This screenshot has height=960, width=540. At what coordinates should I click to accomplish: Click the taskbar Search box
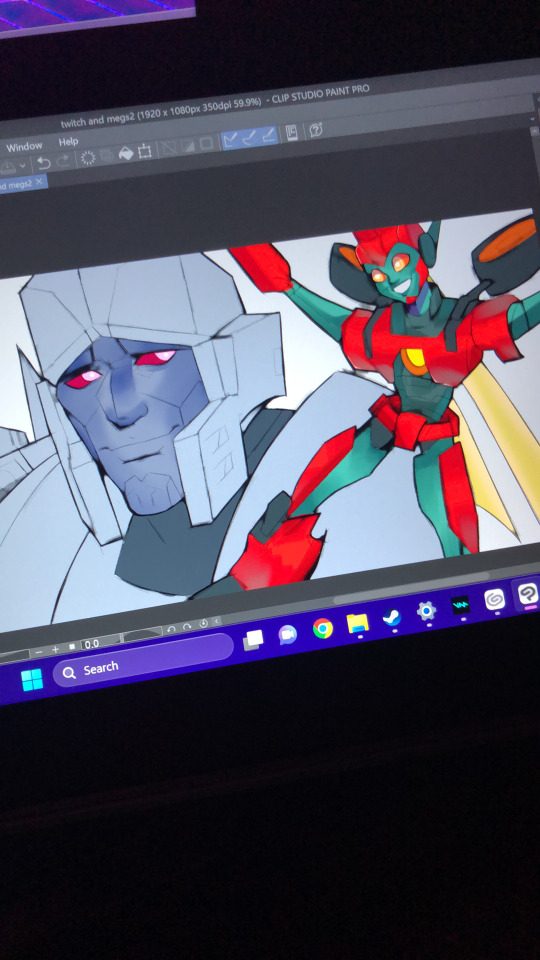click(x=143, y=660)
